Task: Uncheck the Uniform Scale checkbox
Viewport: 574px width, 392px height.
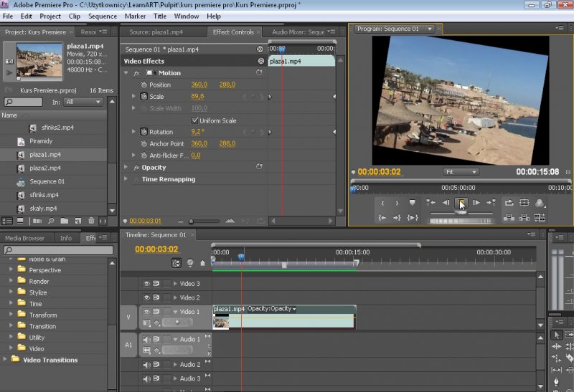Action: (195, 120)
